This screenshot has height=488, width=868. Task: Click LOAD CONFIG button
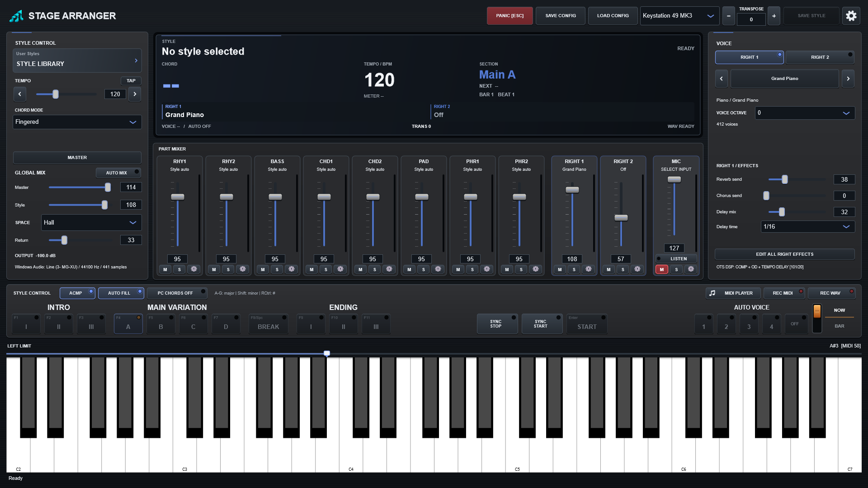613,16
